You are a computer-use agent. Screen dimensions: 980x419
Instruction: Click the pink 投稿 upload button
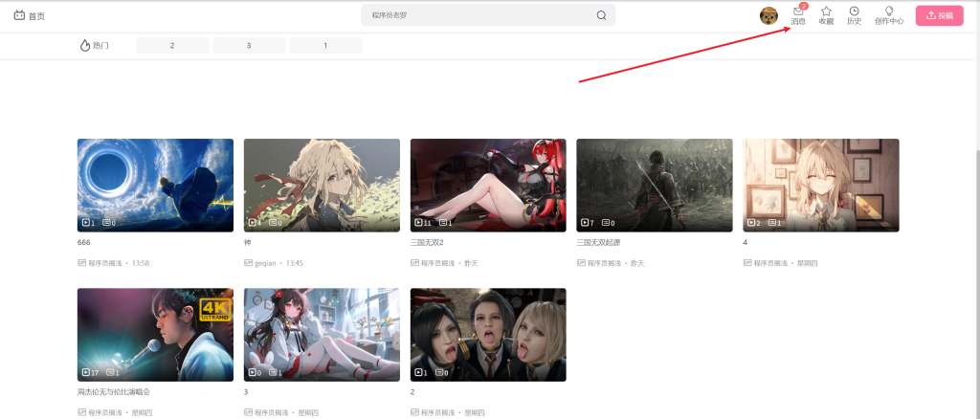click(939, 15)
